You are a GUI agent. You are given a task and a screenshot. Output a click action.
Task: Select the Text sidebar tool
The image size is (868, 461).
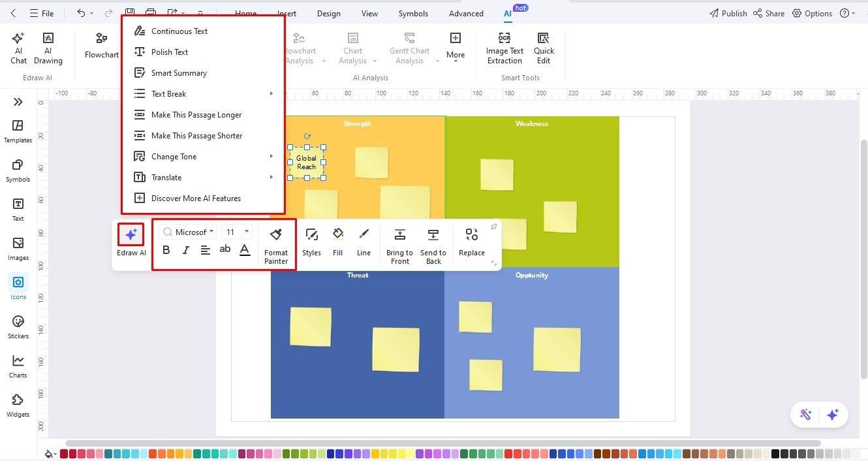click(x=18, y=210)
